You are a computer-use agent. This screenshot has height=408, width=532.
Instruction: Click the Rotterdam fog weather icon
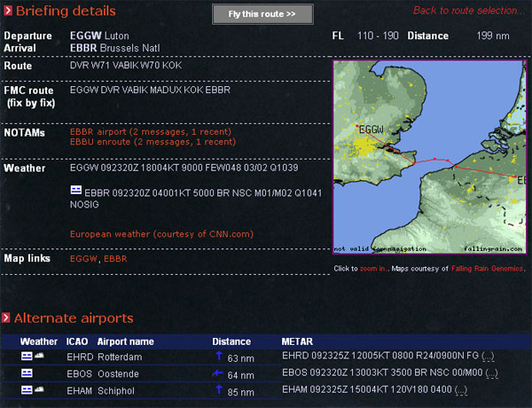[27, 357]
